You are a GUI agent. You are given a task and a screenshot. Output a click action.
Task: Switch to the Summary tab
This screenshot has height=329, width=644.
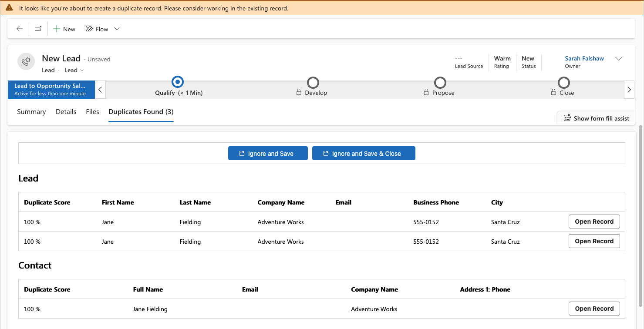[x=31, y=112]
